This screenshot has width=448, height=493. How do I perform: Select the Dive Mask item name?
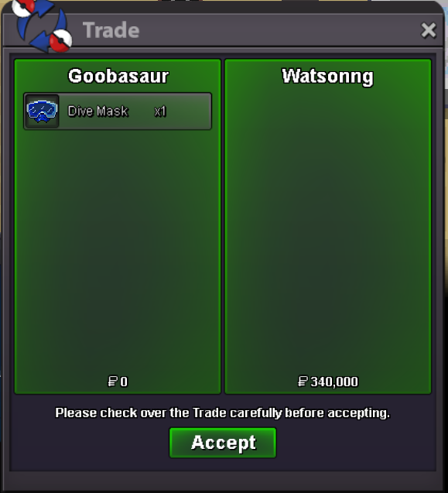click(x=98, y=111)
